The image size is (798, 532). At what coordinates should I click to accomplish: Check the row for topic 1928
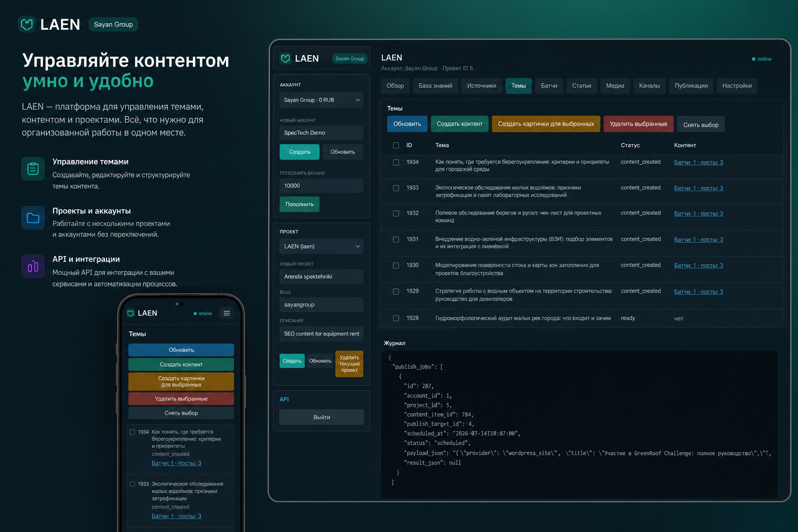pyautogui.click(x=396, y=318)
